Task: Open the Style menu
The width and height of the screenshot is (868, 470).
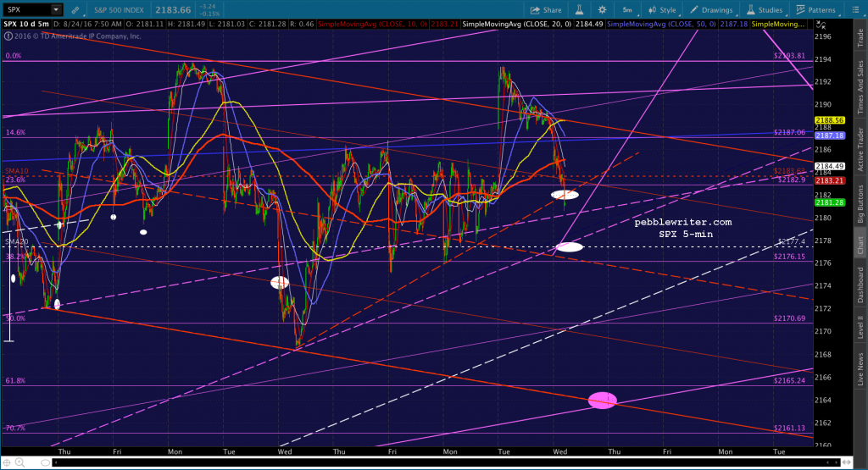Action: pyautogui.click(x=663, y=10)
